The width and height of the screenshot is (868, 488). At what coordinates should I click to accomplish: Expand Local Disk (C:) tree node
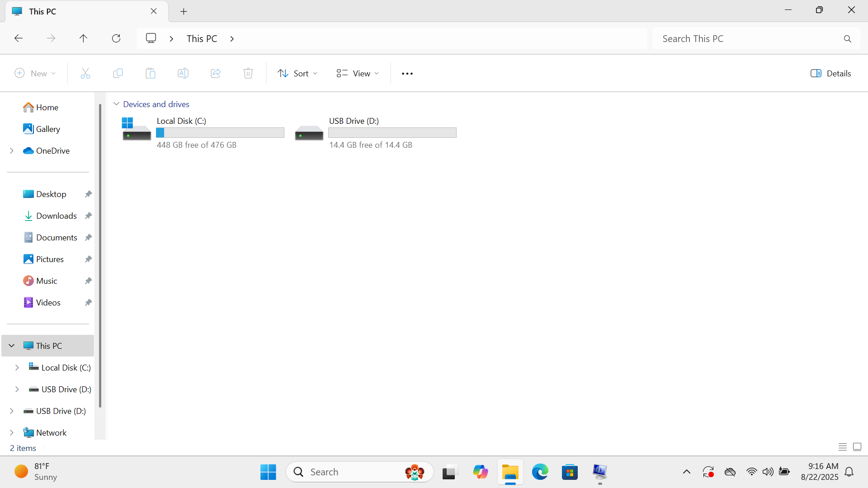click(x=17, y=367)
